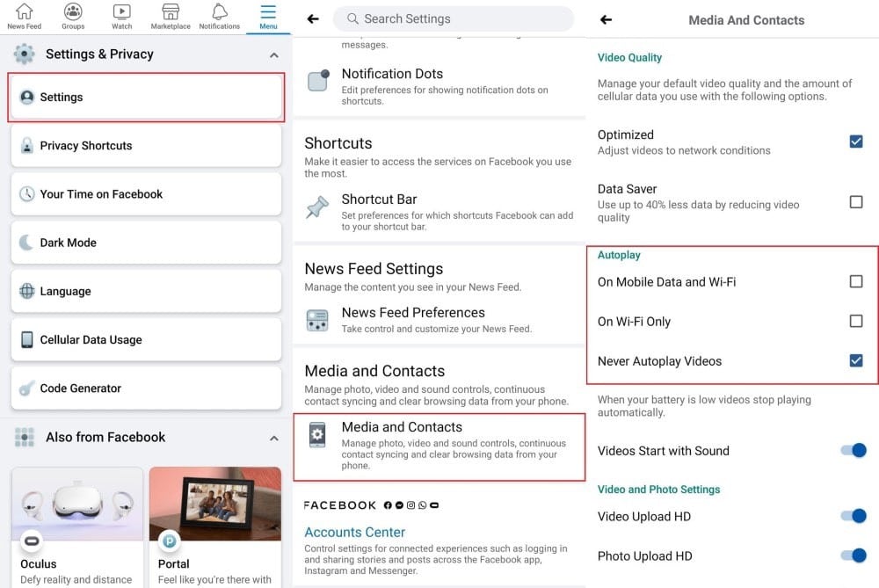Click the Cellular Data Usage phone icon
879x588 pixels.
coord(27,339)
